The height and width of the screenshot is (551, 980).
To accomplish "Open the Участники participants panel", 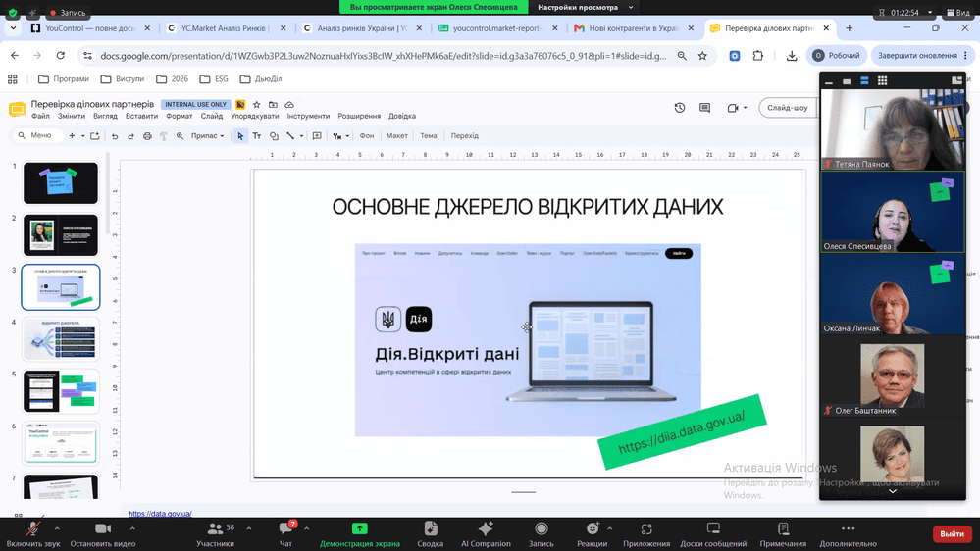I will click(216, 534).
